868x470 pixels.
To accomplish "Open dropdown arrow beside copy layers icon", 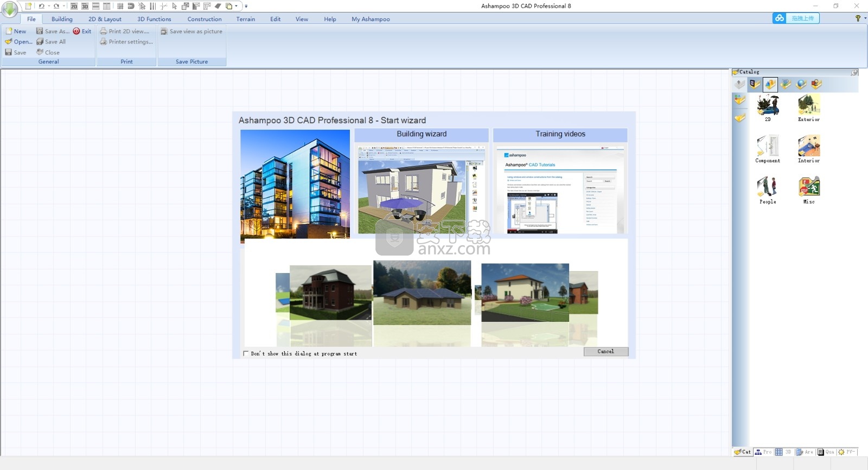I will tap(237, 6).
